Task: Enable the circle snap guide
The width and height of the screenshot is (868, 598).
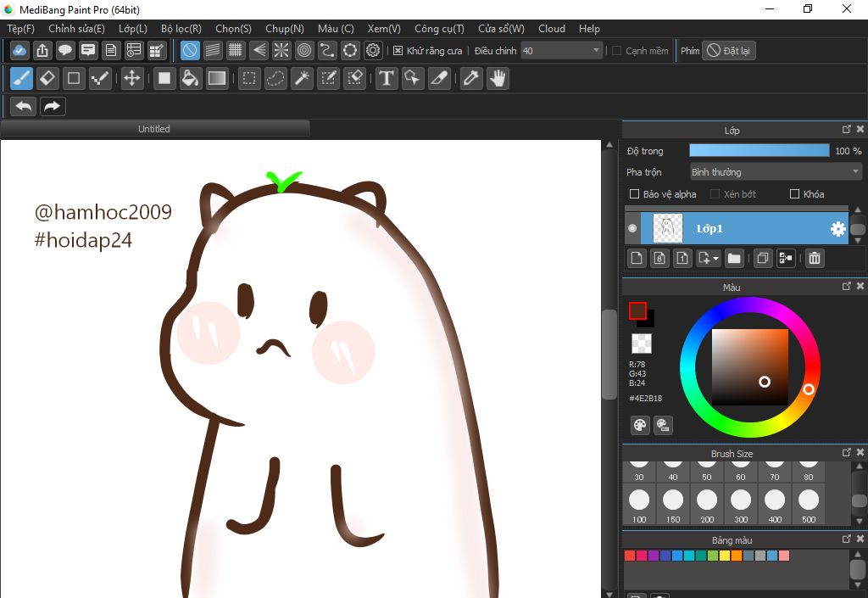Action: 304,50
